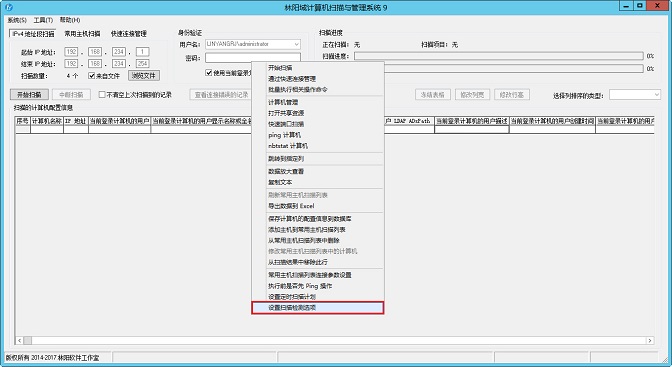
Task: Switch to the 常用主机扫描 tab
Action: point(82,33)
